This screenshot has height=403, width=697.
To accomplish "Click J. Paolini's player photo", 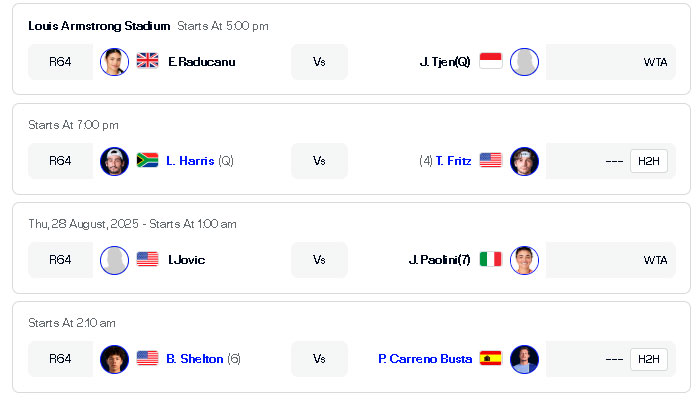I will pyautogui.click(x=525, y=260).
